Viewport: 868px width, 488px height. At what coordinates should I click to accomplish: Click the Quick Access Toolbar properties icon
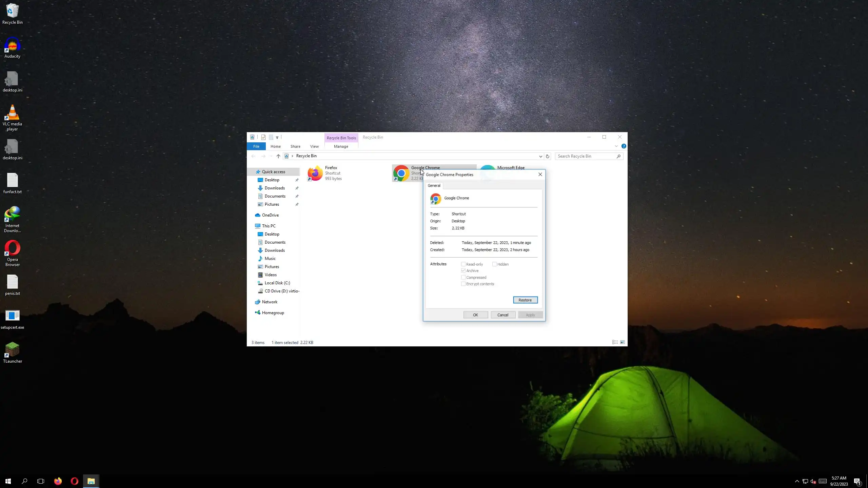(263, 137)
